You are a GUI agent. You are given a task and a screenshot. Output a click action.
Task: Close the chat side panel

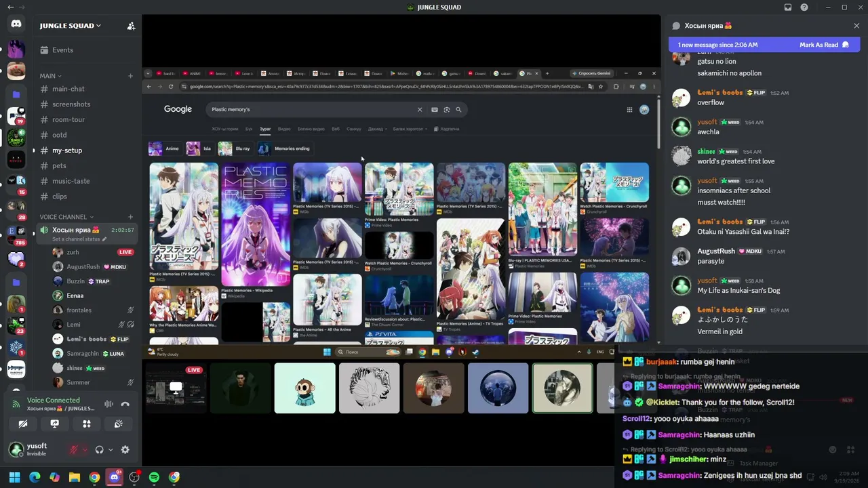[856, 26]
